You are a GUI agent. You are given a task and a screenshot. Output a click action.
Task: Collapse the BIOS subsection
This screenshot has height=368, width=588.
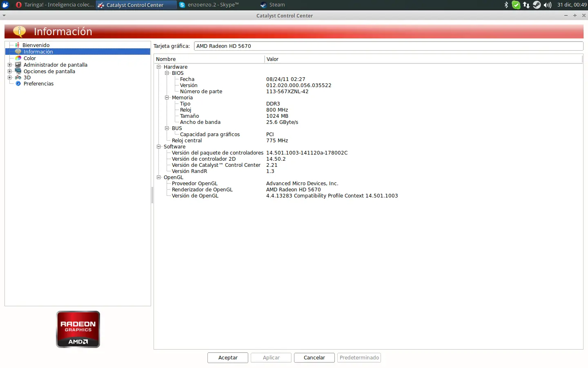pyautogui.click(x=167, y=73)
